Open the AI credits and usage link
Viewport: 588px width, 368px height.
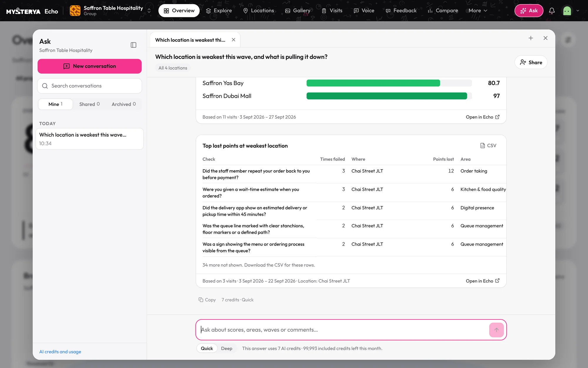tap(60, 352)
